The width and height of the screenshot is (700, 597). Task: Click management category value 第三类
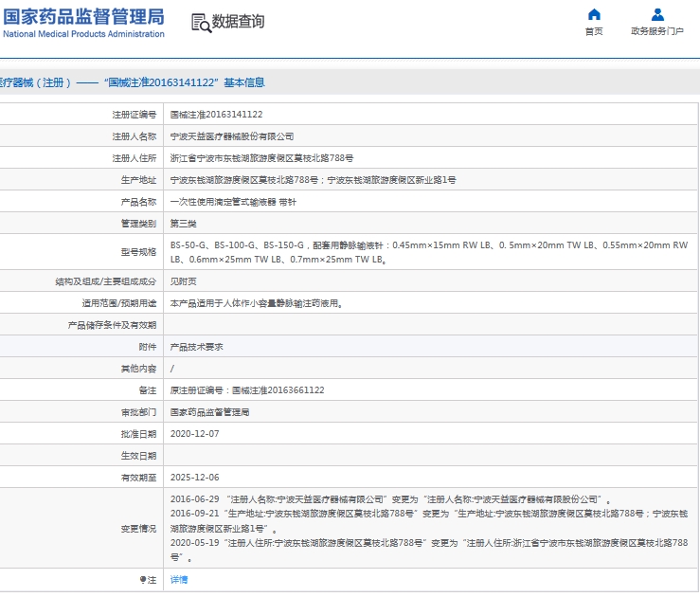pyautogui.click(x=184, y=224)
